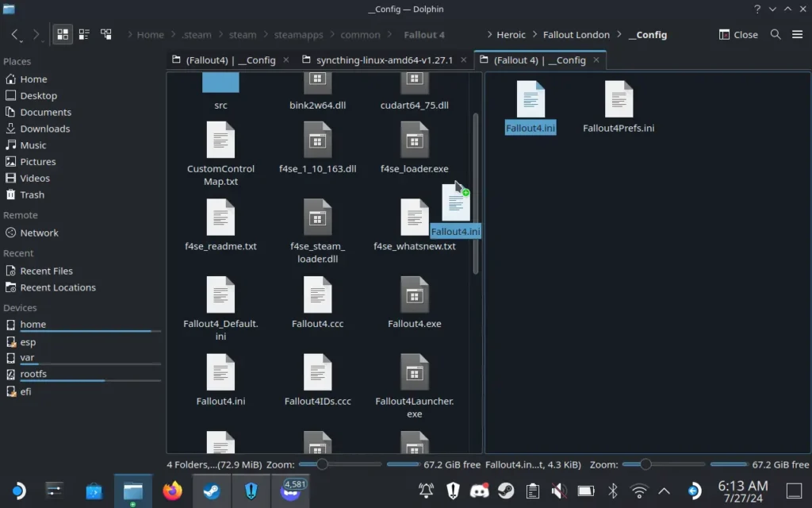Open the search tool magnifier

(776, 35)
